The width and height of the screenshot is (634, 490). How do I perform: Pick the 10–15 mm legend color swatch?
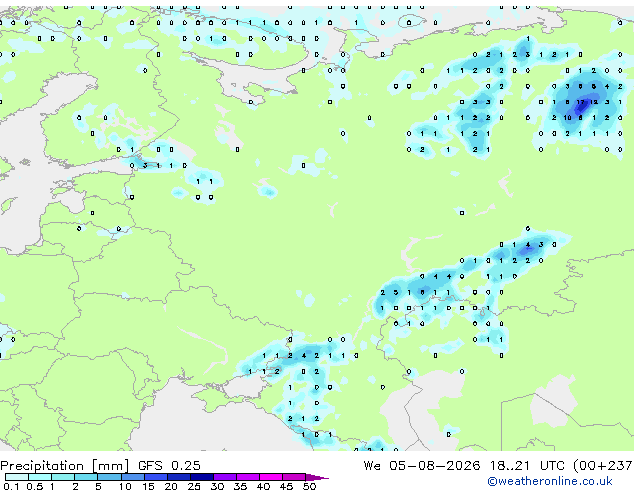tap(132, 477)
